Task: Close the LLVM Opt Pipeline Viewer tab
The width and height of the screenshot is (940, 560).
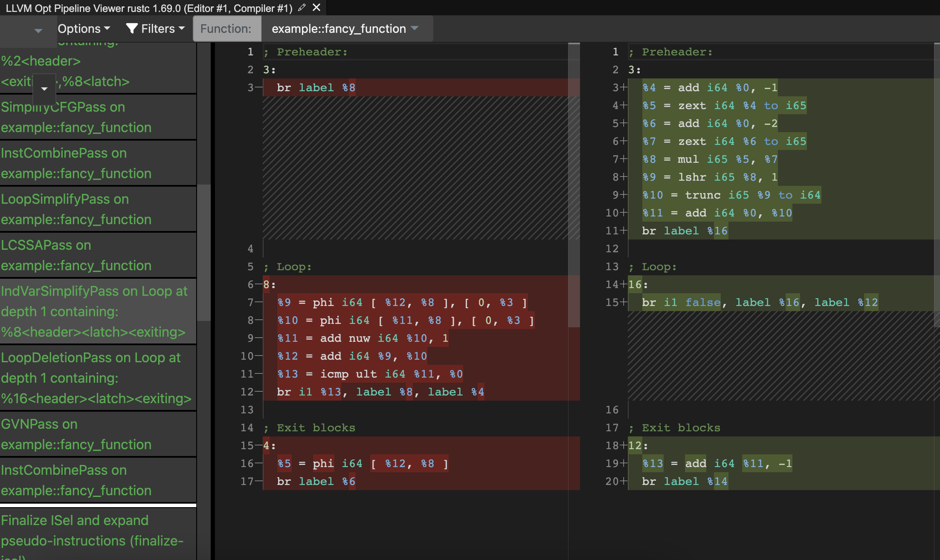Action: click(316, 8)
